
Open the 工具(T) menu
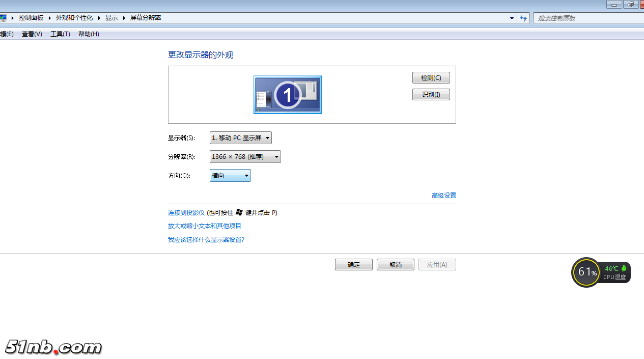60,34
